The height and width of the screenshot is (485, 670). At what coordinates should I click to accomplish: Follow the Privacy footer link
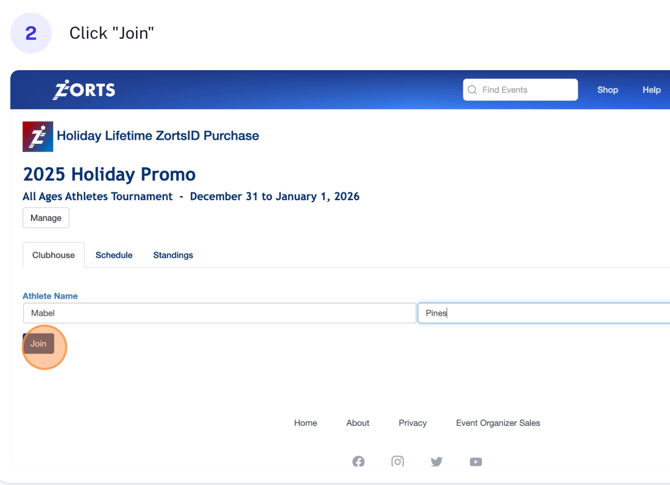click(412, 423)
